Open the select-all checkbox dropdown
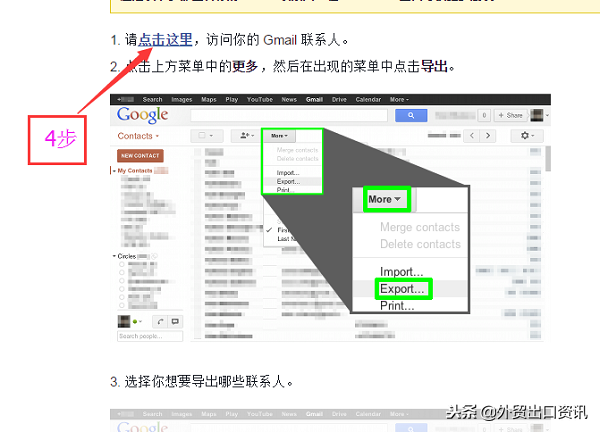The image size is (600, 432). (x=206, y=135)
